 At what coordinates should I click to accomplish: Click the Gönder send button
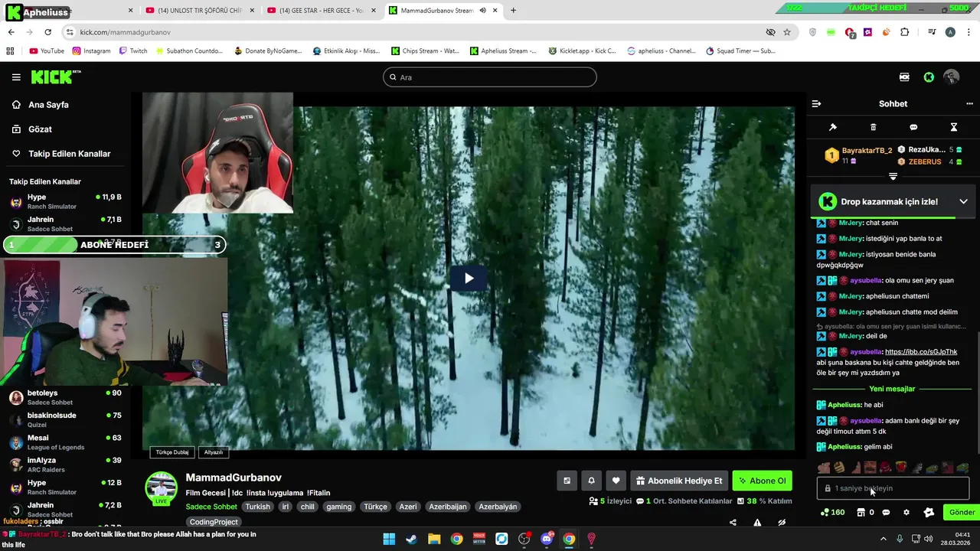(962, 513)
